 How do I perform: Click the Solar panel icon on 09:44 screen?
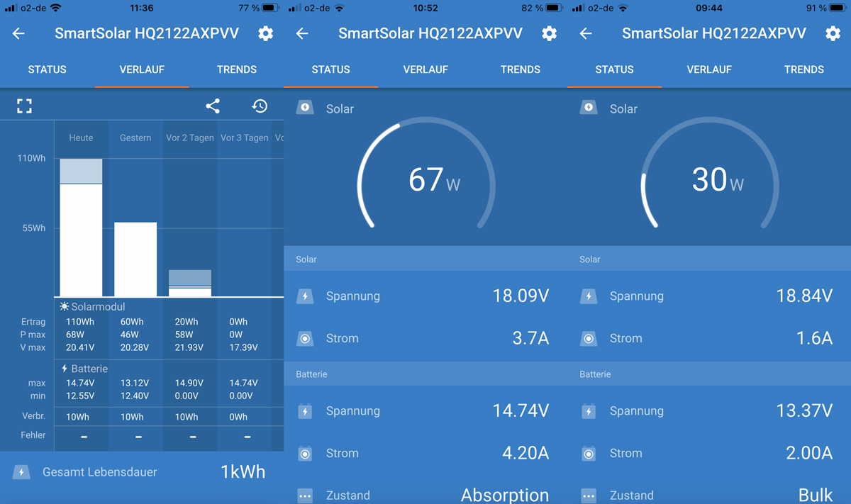589,108
